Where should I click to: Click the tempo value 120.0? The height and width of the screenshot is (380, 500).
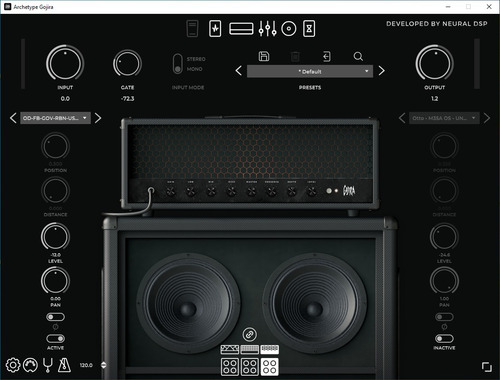coord(86,365)
